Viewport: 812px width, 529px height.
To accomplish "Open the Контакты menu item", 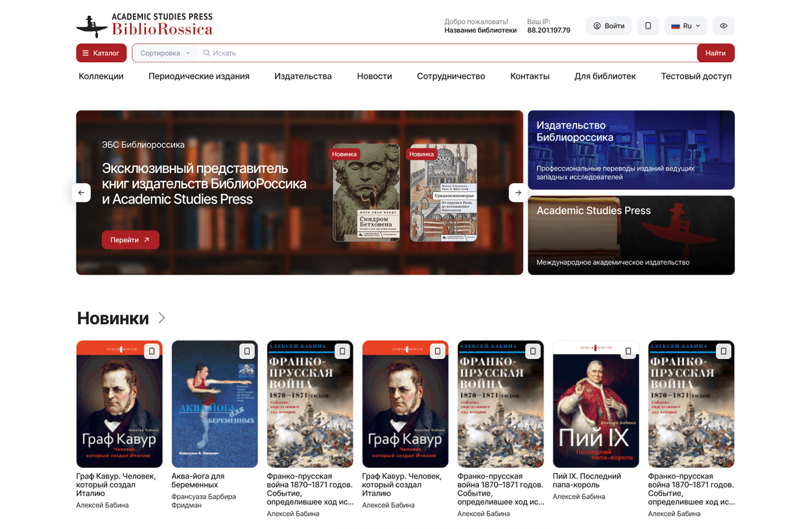I will click(530, 76).
